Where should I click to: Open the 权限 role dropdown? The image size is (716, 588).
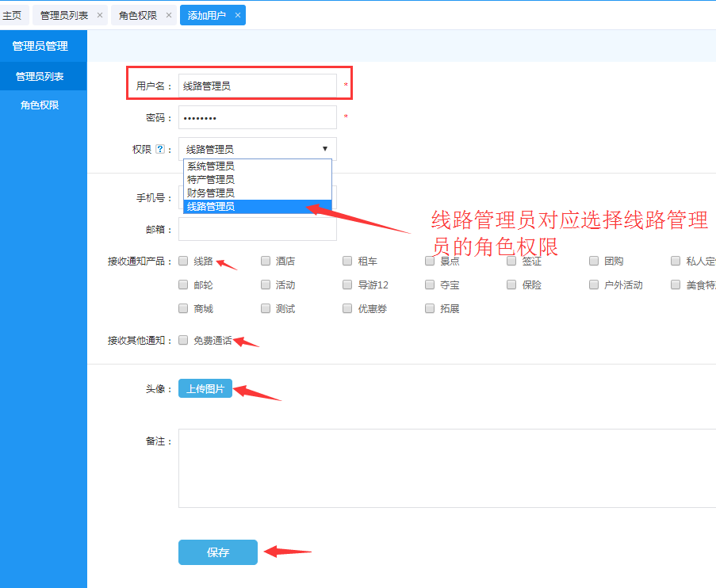tap(257, 149)
